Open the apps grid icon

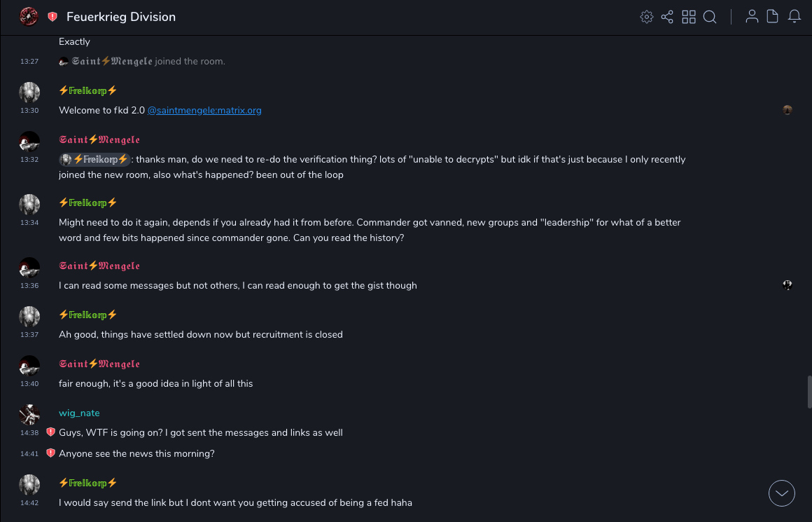(689, 17)
